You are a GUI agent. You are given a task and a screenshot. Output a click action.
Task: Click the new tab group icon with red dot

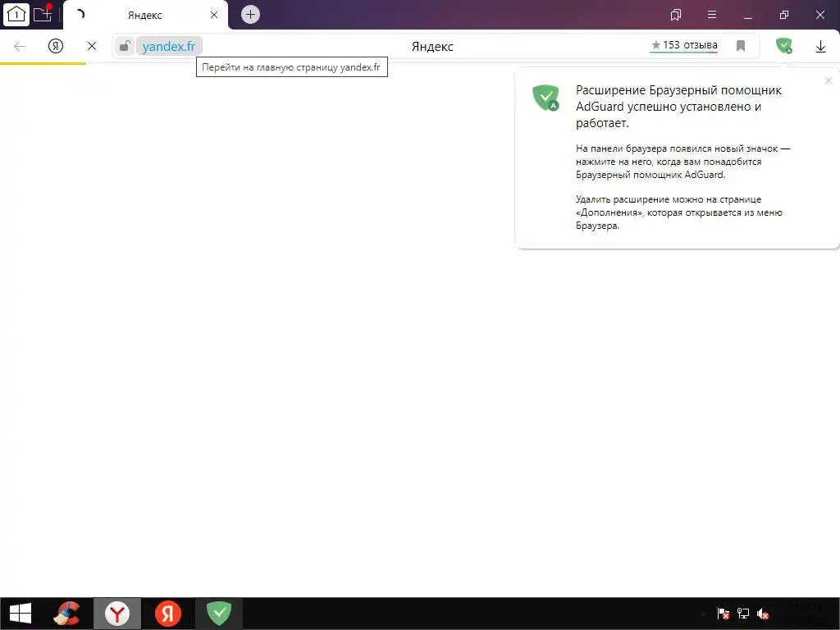[x=43, y=13]
